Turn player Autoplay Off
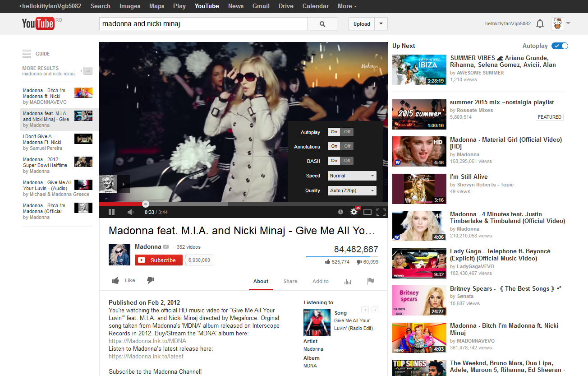The width and height of the screenshot is (588, 376). (x=347, y=132)
